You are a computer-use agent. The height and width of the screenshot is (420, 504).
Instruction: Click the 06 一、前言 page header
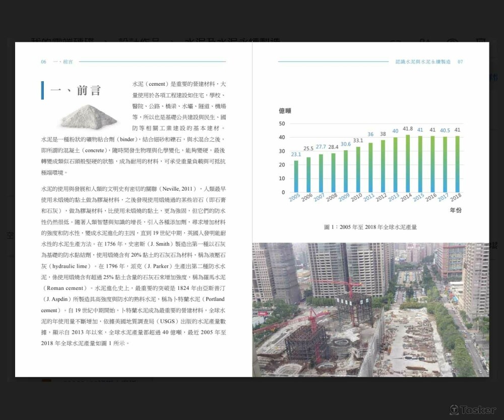point(55,61)
